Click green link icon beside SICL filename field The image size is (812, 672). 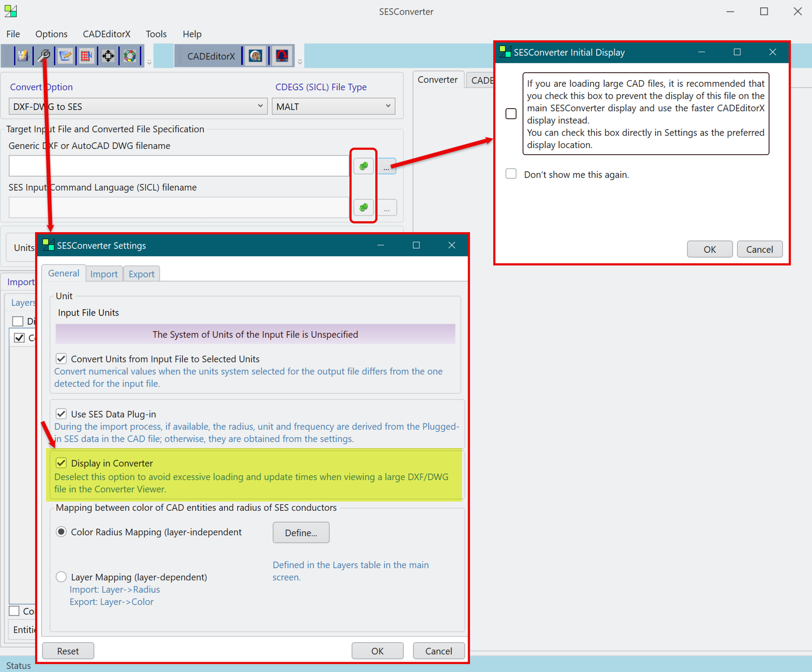(364, 207)
